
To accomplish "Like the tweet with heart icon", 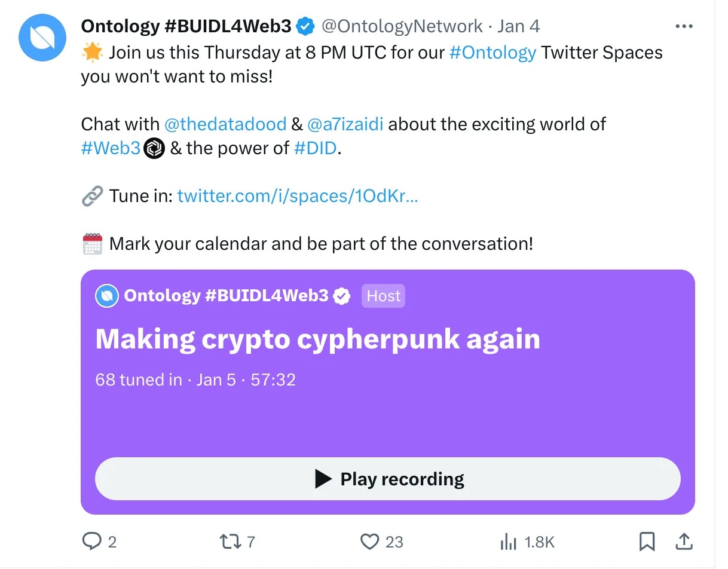I will (x=370, y=542).
